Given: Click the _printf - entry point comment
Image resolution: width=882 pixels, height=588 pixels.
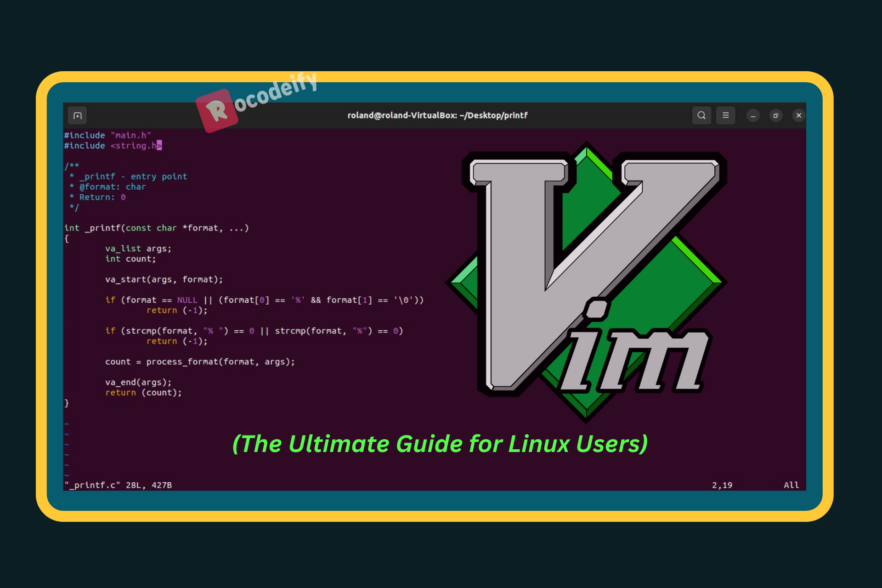Looking at the screenshot, I should tap(133, 176).
